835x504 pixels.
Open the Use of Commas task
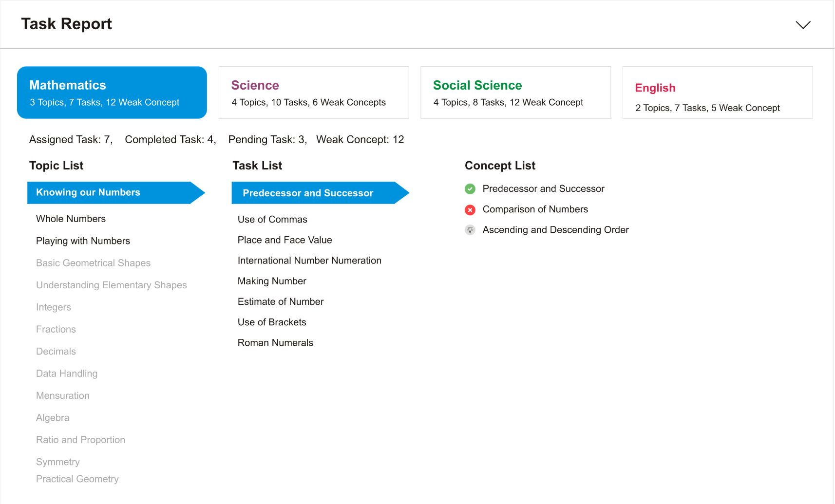click(272, 220)
